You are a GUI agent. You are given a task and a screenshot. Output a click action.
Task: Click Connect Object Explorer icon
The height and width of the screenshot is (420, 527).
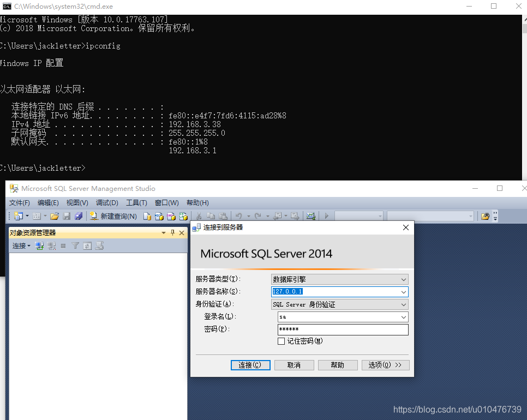tap(39, 246)
